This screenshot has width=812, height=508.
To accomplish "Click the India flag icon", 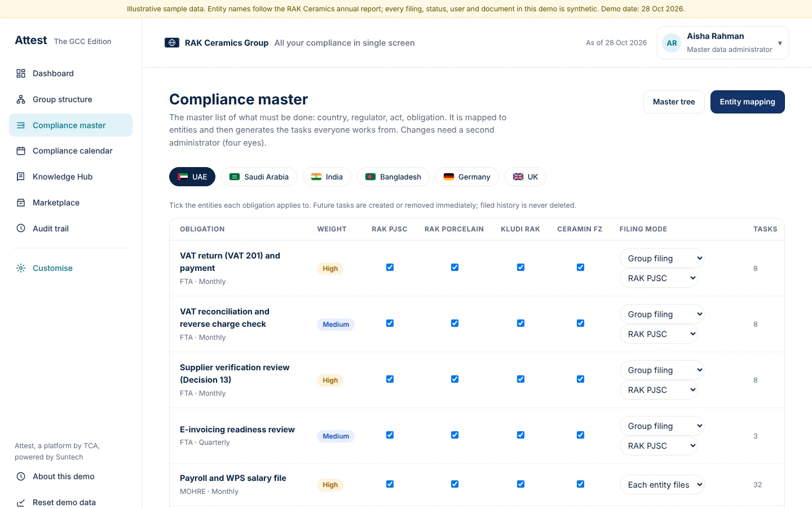I will coord(316,177).
